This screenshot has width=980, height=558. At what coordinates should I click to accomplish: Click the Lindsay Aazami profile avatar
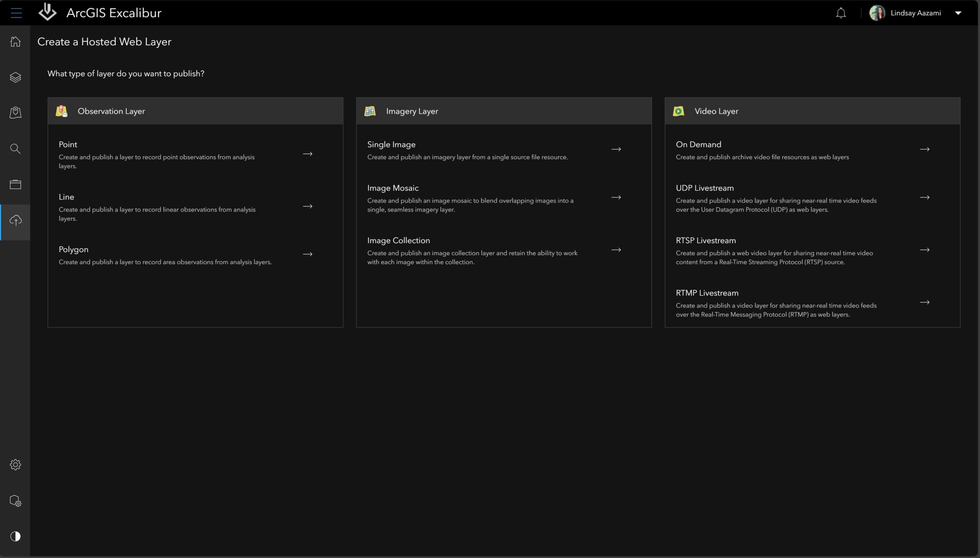pos(877,13)
